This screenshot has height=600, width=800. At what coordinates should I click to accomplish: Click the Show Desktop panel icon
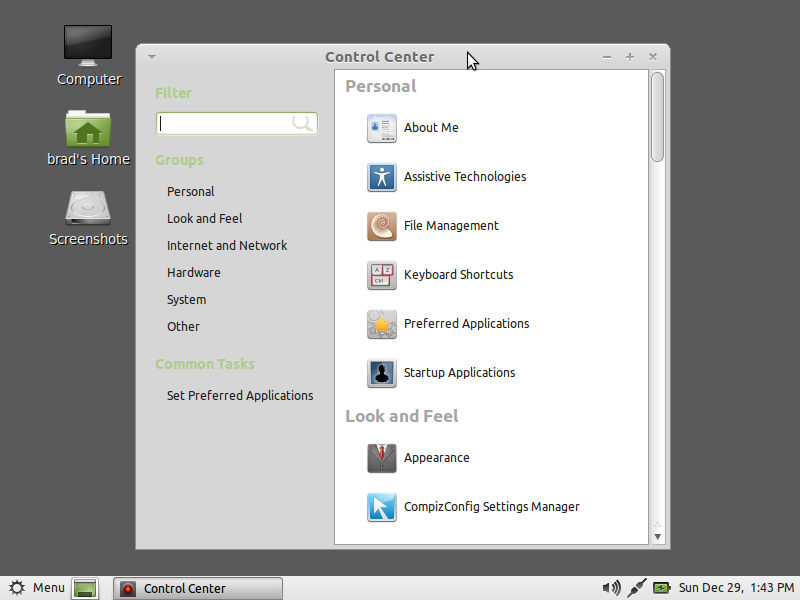[85, 588]
